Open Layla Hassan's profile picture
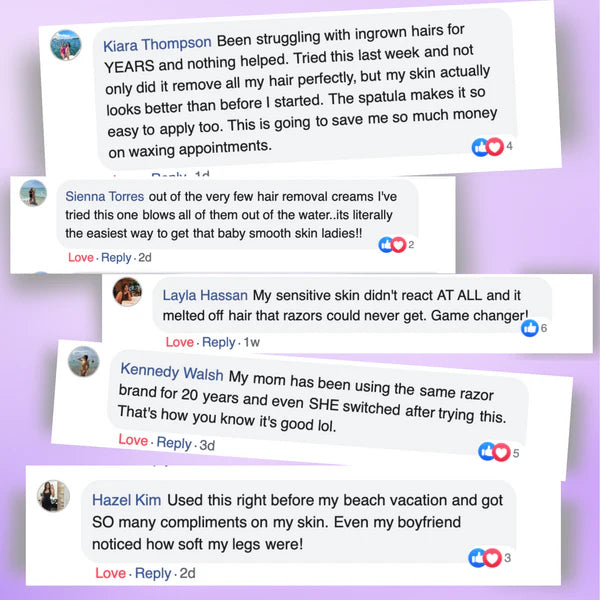600x600 pixels. [x=127, y=291]
